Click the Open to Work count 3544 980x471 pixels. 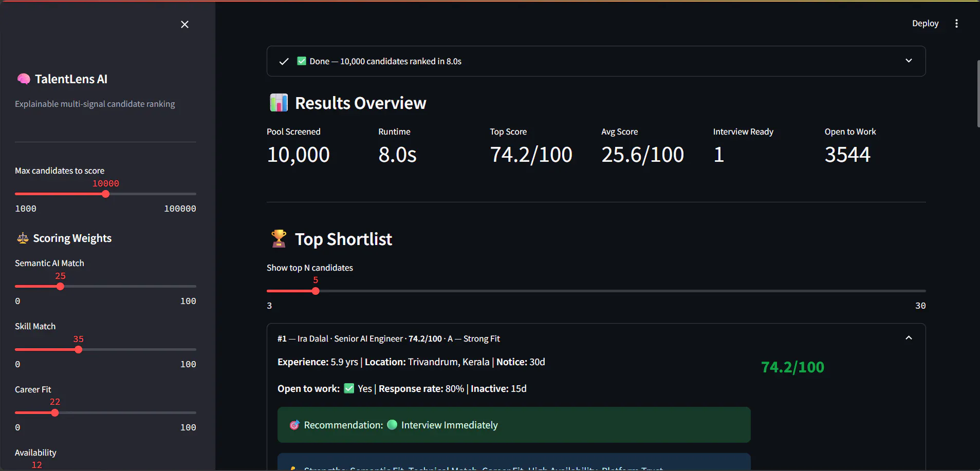847,155
